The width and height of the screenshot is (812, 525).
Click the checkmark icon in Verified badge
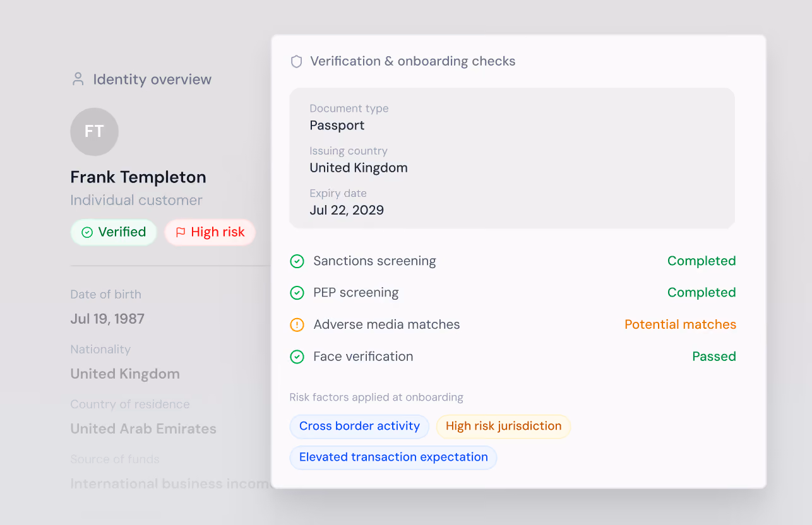87,232
